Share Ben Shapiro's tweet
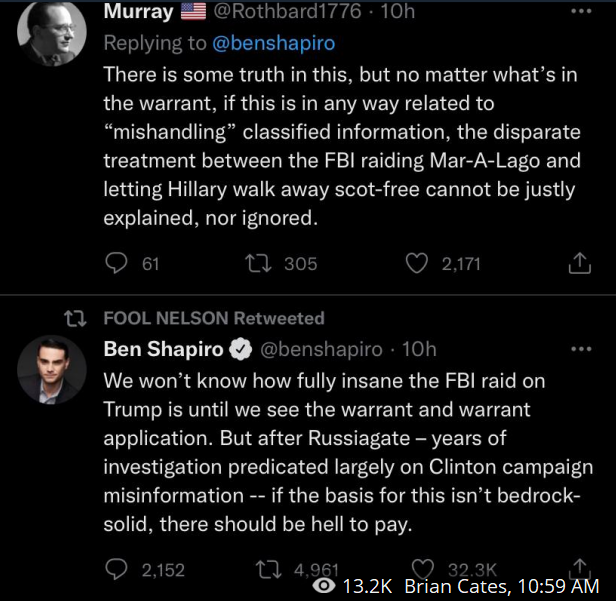 click(x=579, y=566)
